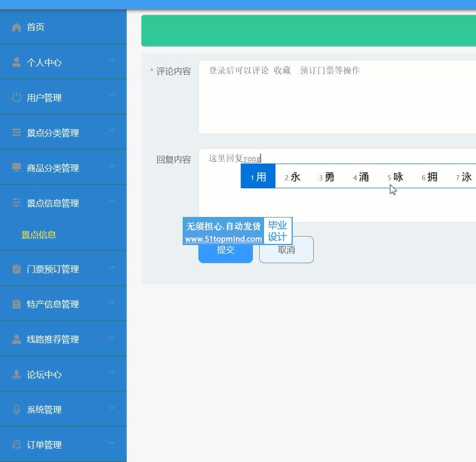Expand the 景点分类管理 chevron
The height and width of the screenshot is (462, 476).
click(112, 131)
